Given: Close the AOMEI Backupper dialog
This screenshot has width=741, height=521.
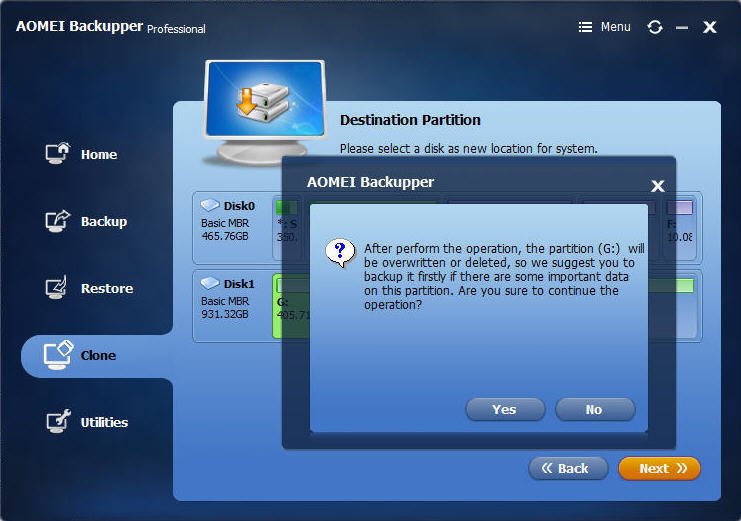Looking at the screenshot, I should 657,186.
